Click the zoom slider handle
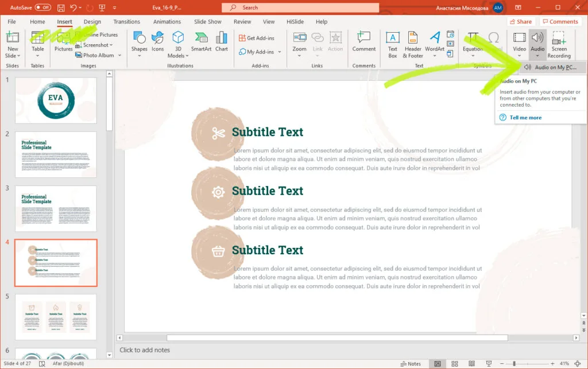The width and height of the screenshot is (588, 369). 514,364
